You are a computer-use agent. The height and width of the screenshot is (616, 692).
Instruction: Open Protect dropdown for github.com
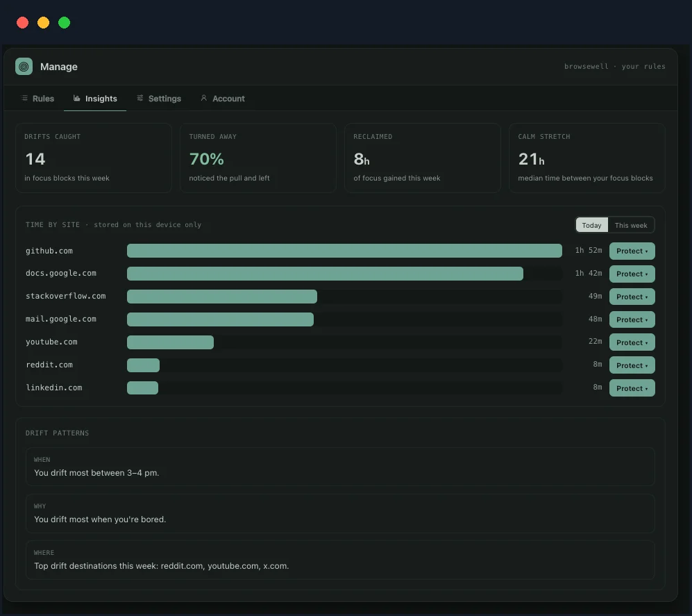632,251
